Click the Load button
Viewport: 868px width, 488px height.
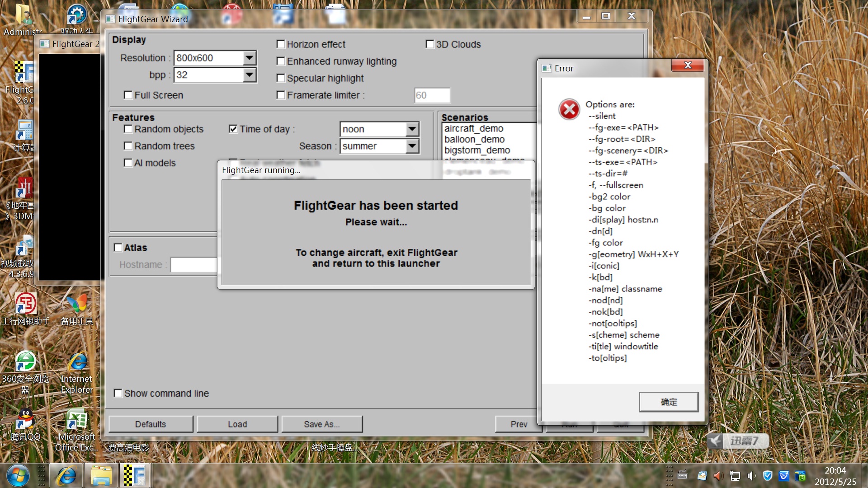point(237,424)
